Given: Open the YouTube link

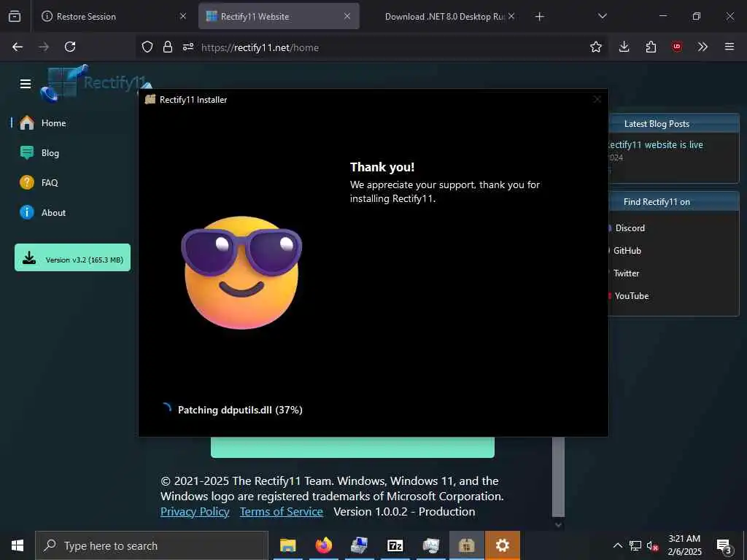Looking at the screenshot, I should pyautogui.click(x=632, y=296).
